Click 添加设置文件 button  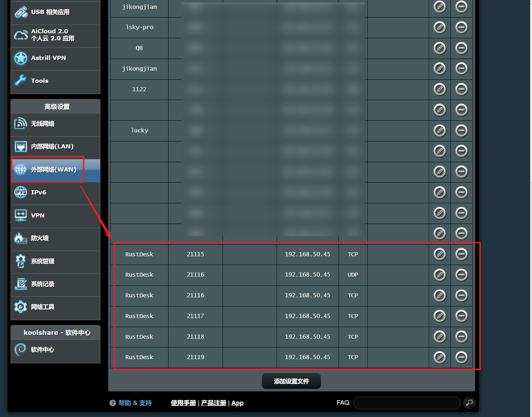pos(291,381)
